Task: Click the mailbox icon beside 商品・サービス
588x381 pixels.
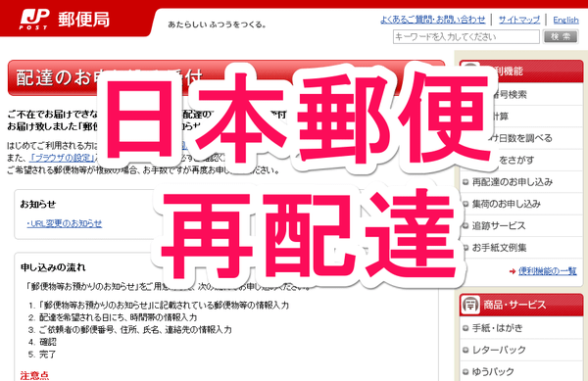Action: pyautogui.click(x=469, y=305)
